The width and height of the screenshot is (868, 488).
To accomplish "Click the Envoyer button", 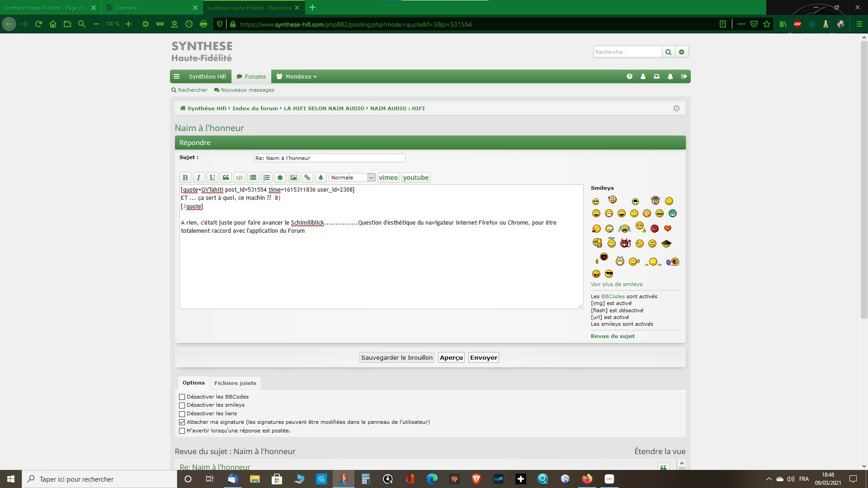I will click(x=483, y=357).
